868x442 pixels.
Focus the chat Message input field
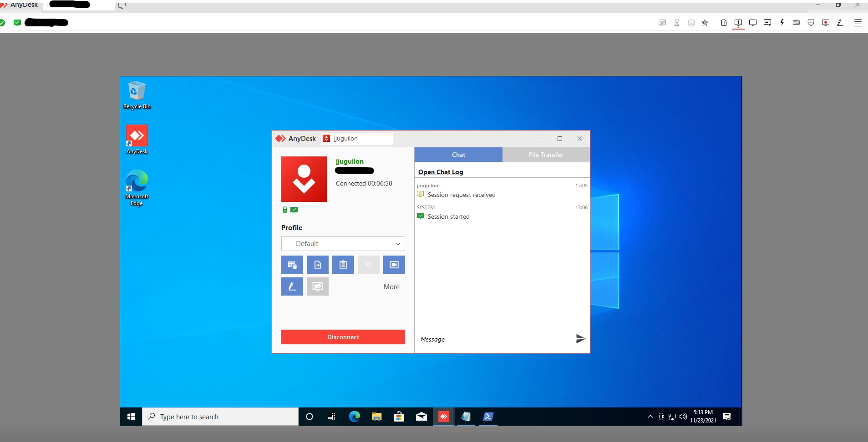pos(494,339)
